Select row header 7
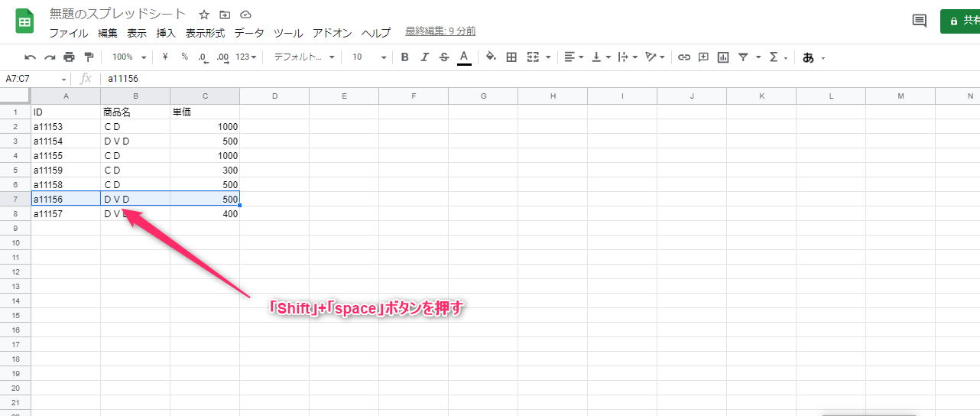This screenshot has height=416, width=980. 15,199
